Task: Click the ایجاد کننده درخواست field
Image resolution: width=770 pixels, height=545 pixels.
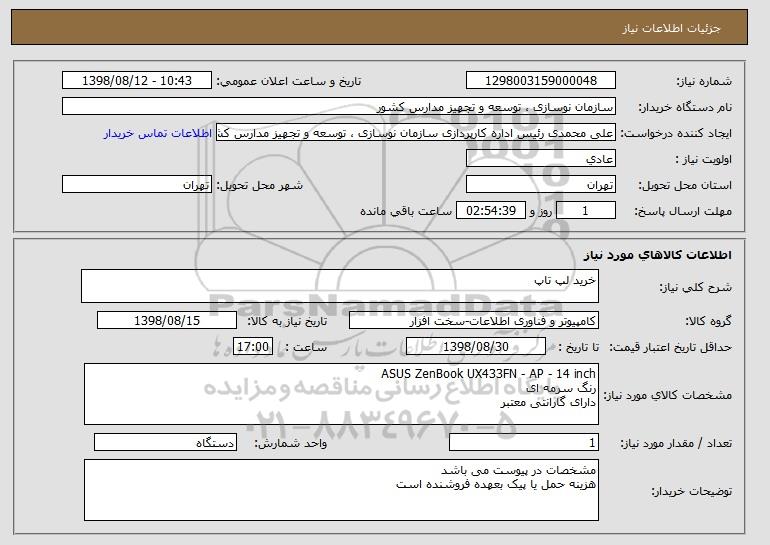Action: pos(416,133)
